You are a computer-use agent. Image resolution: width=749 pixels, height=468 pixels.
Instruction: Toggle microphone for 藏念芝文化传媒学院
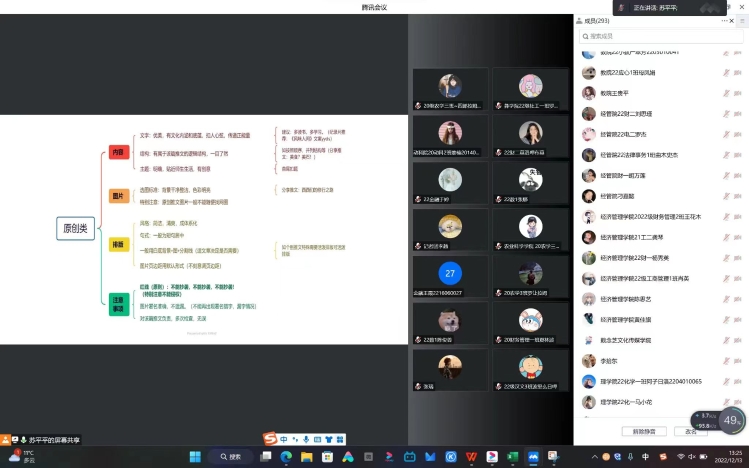726,340
